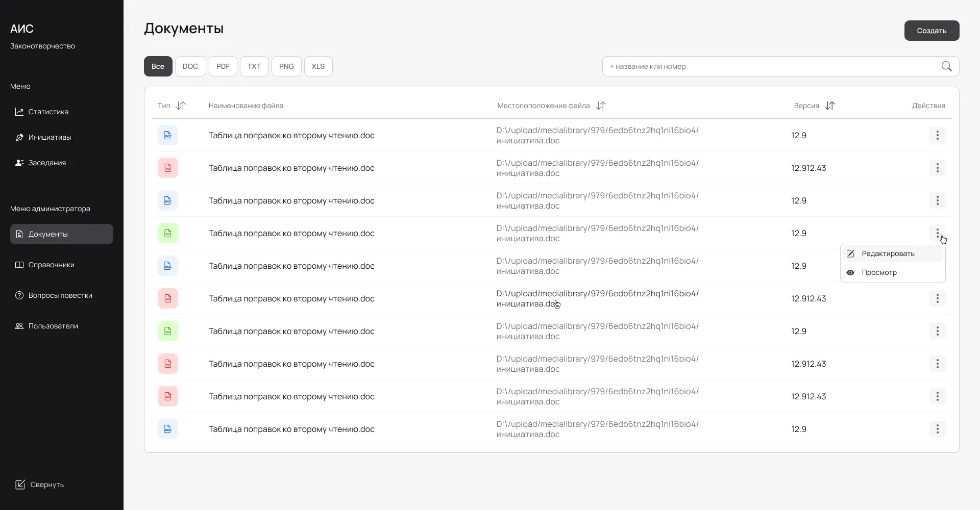980x510 pixels.
Task: Navigate to Пользователи in admin menu
Action: coord(53,326)
